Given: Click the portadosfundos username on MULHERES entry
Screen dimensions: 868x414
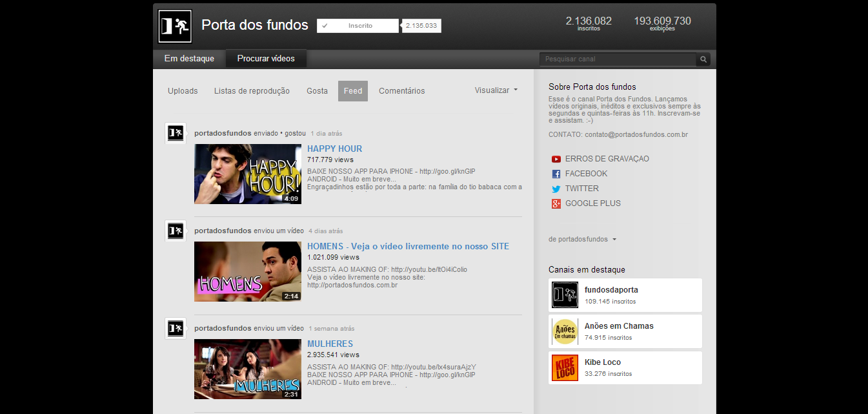Looking at the screenshot, I should coord(223,328).
